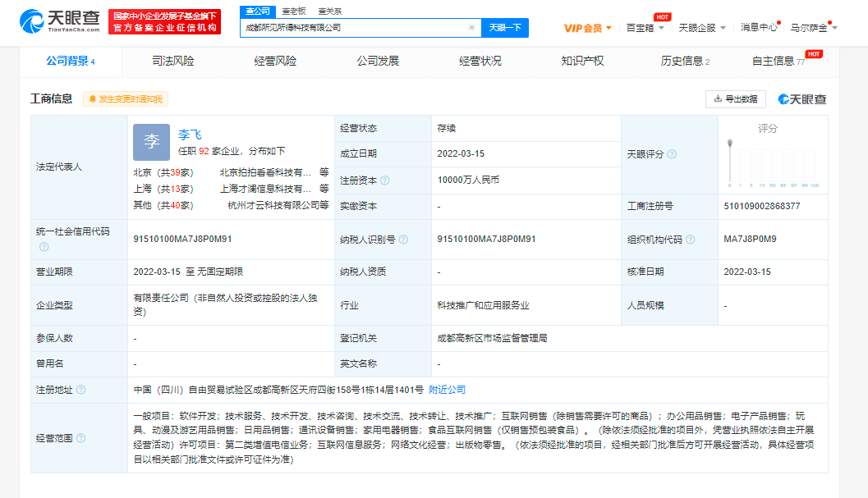
Task: Click the 天眼一下 search button
Action: pos(505,28)
